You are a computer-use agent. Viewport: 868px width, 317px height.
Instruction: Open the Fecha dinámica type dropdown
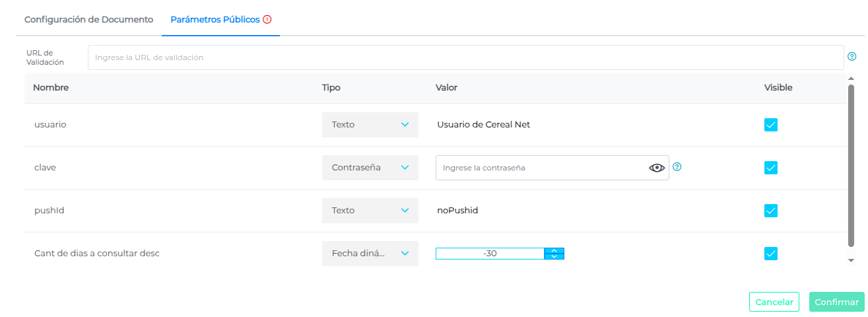(x=370, y=254)
